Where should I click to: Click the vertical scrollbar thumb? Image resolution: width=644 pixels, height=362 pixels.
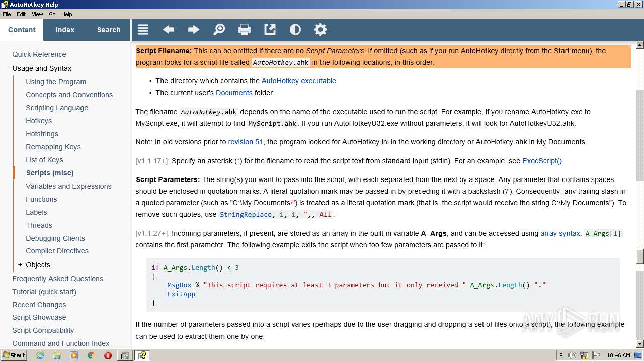[x=640, y=256]
